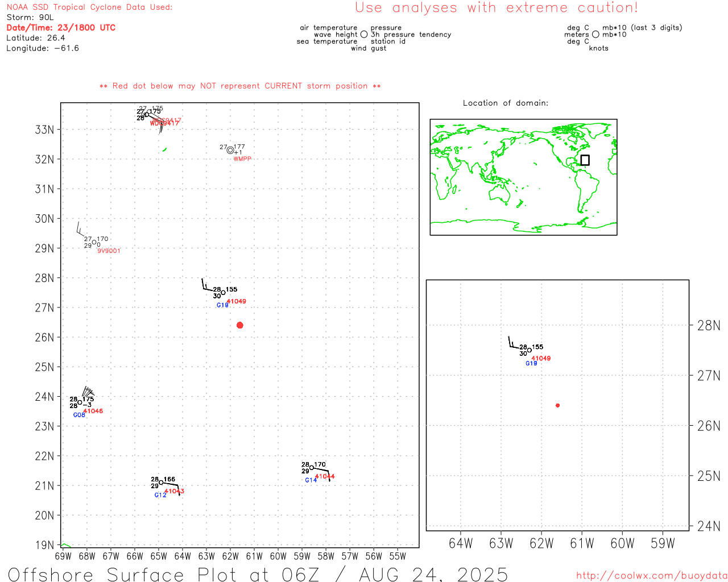The height and width of the screenshot is (582, 728).
Task: Click the legend circle beside 'wave height'
Action: 364,35
